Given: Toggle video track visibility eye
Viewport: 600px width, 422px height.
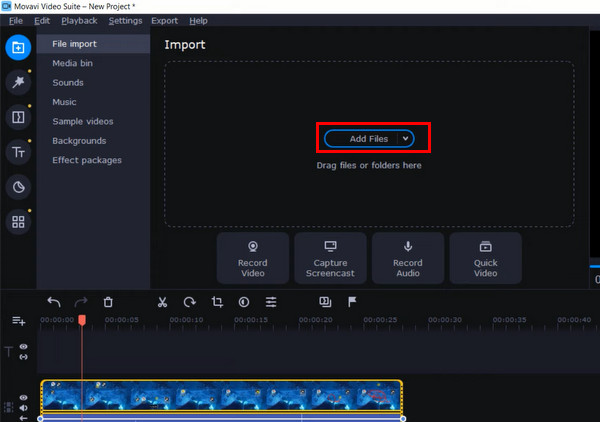Looking at the screenshot, I should point(24,398).
